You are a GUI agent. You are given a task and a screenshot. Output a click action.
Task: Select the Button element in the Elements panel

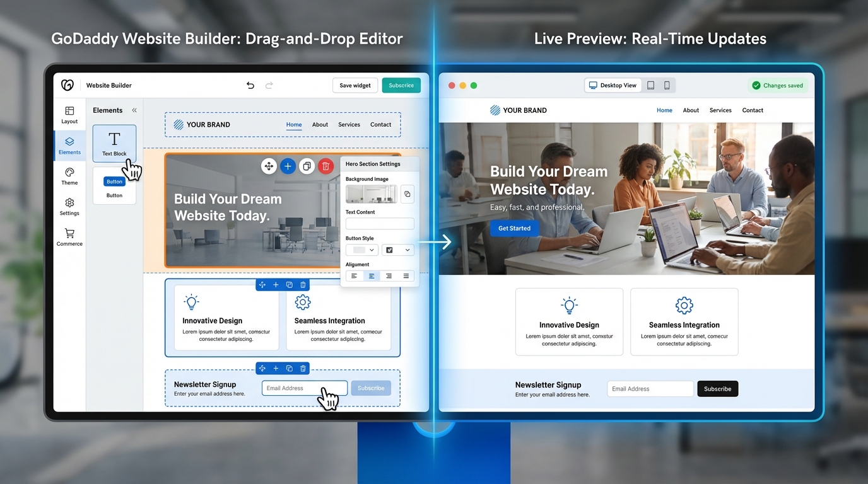114,185
